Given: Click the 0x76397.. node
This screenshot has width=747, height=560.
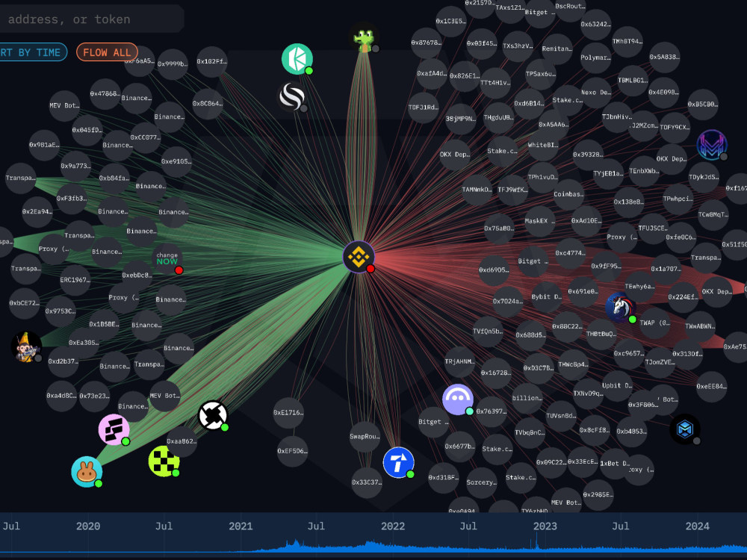Looking at the screenshot, I should pos(492,411).
